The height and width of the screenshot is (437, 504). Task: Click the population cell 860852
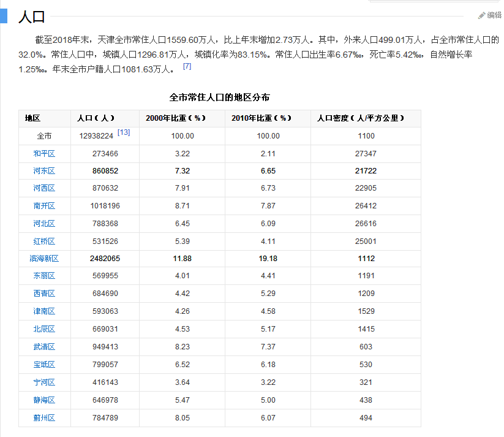(x=105, y=171)
